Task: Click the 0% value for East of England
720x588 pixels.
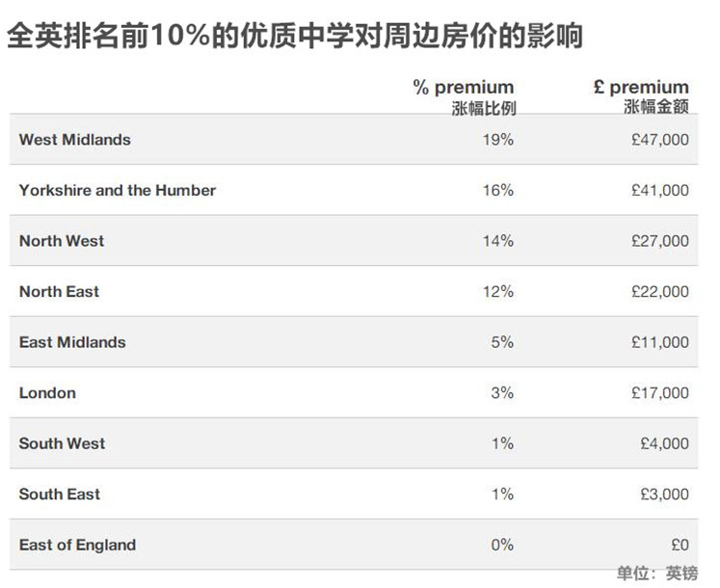Action: (x=502, y=545)
